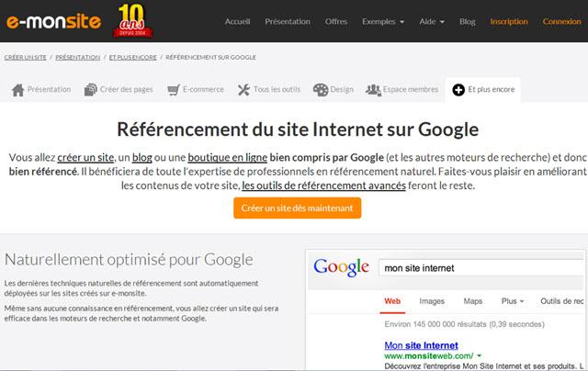The height and width of the screenshot is (371, 588).
Task: Select the Images tab in Google preview
Action: pos(432,301)
